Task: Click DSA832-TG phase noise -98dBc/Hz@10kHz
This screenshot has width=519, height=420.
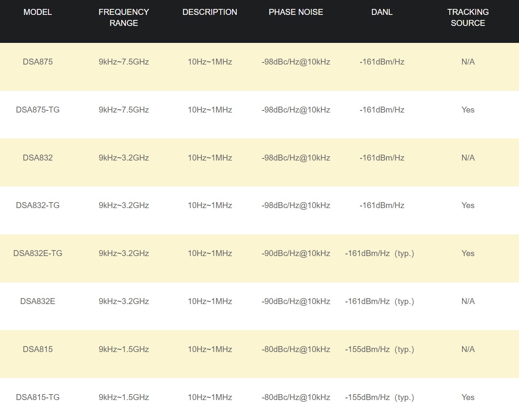Action: pos(296,206)
